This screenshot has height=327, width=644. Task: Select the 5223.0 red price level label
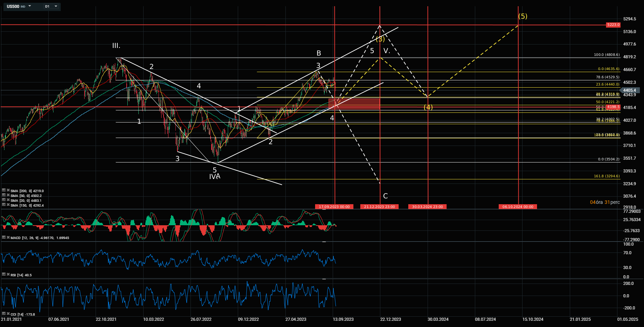tap(613, 25)
